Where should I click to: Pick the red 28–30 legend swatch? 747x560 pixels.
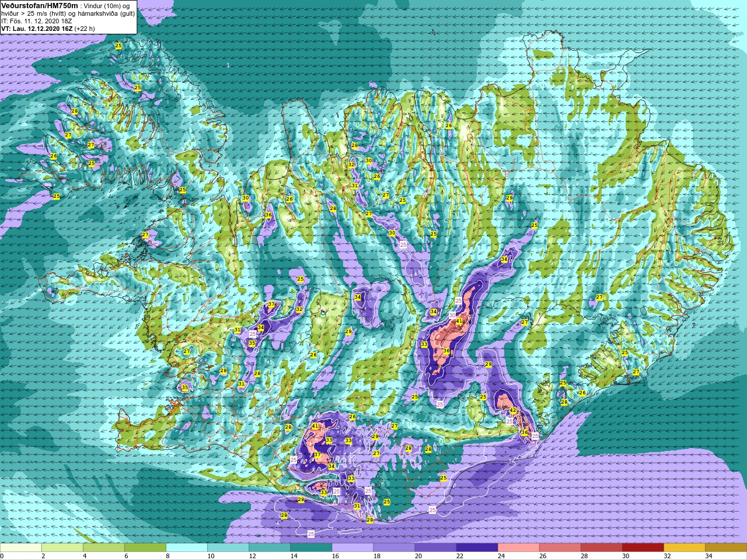[x=601, y=548]
